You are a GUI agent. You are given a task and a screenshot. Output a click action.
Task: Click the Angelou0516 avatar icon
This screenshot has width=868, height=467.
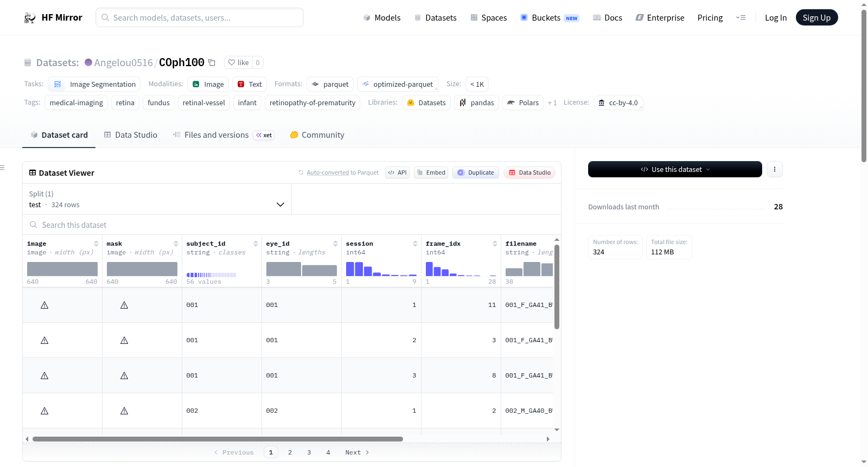coord(88,62)
